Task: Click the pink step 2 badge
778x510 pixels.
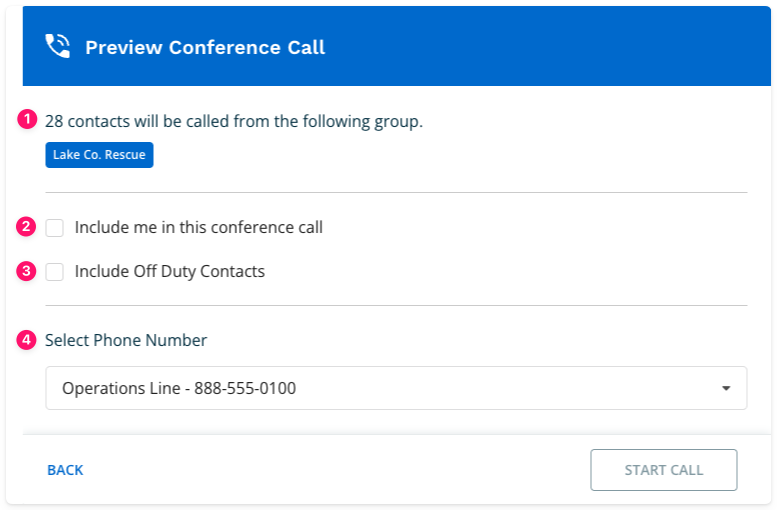Action: (26, 227)
